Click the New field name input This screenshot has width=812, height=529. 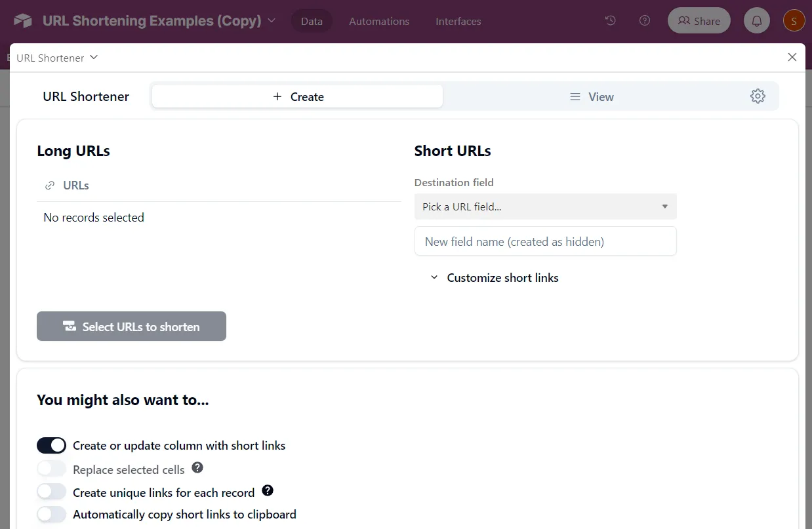tap(545, 241)
